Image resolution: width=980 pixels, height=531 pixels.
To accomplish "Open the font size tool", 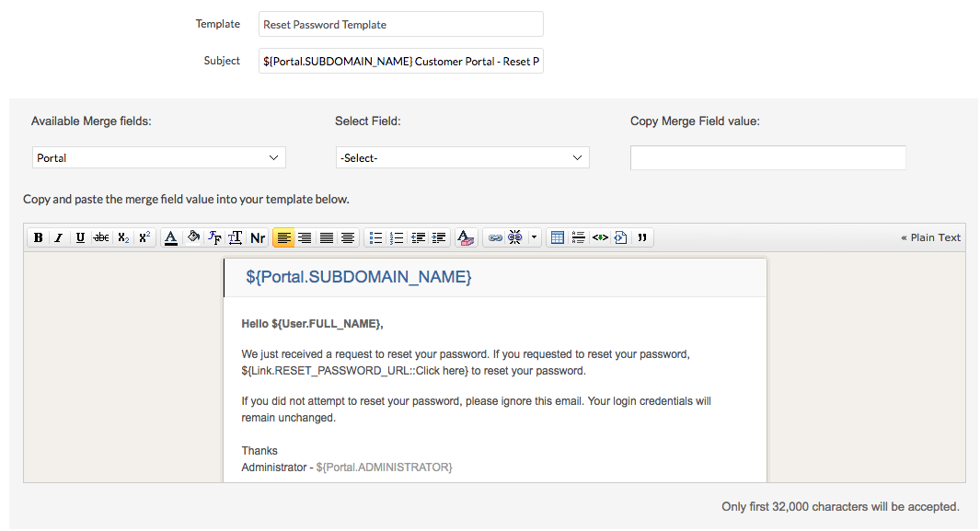I will pos(236,237).
